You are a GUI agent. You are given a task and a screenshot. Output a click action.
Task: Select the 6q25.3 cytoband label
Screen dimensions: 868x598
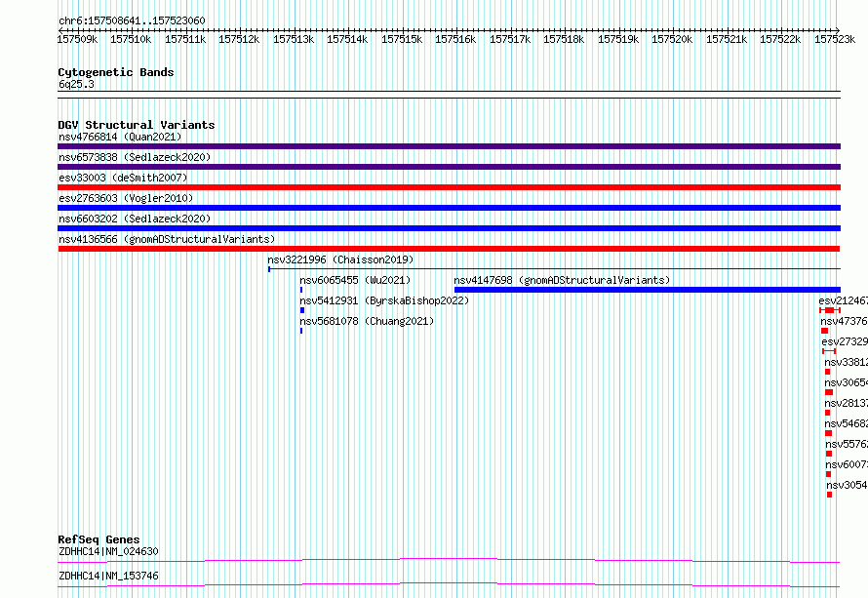(76, 84)
